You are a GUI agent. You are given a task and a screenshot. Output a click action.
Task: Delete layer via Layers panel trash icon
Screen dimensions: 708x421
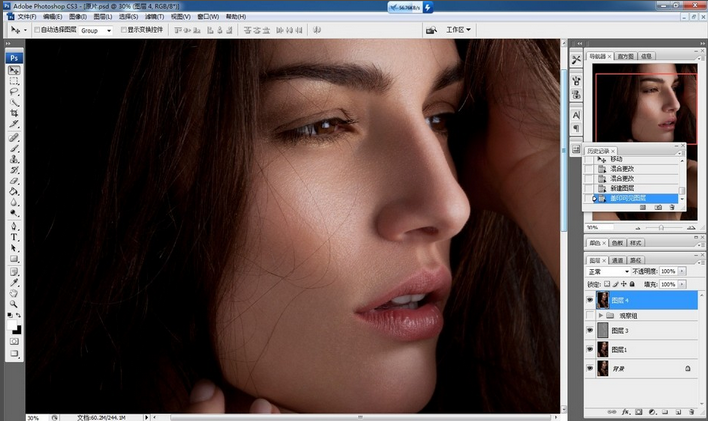coord(691,412)
